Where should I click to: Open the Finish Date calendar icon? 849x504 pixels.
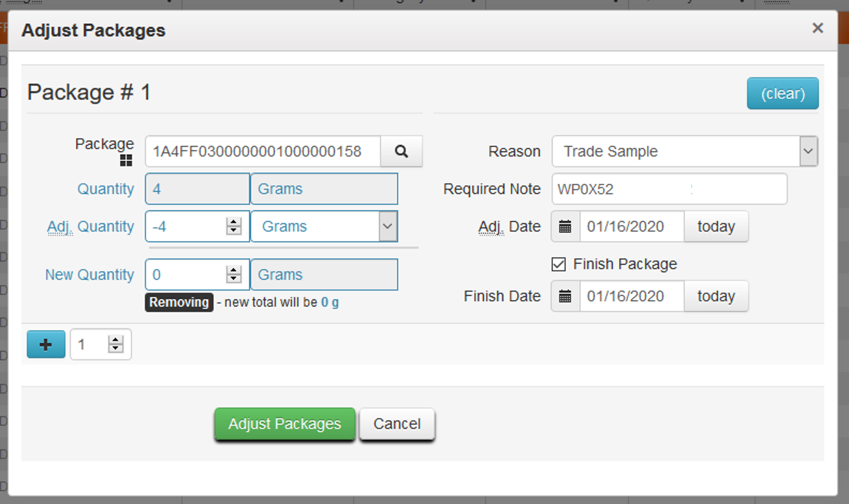pos(565,296)
